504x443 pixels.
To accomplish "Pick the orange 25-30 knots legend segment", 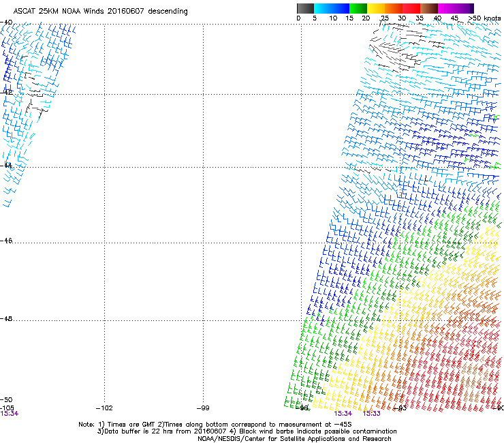I will click(x=394, y=8).
